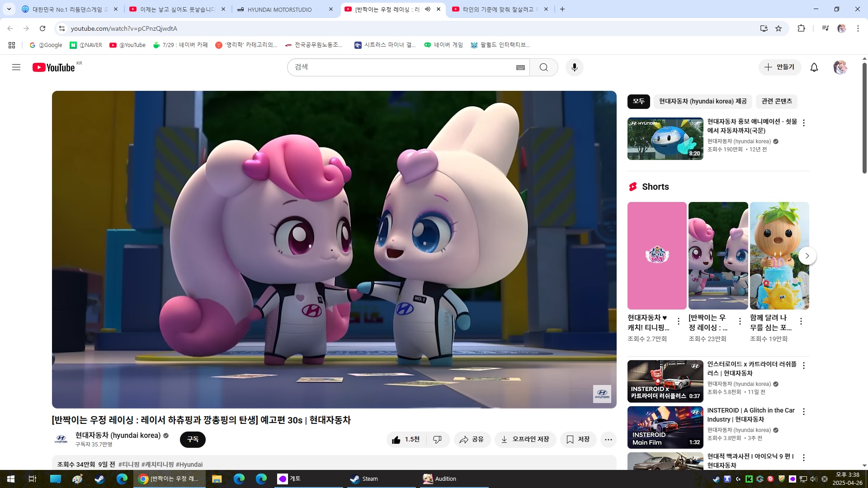
Task: Click the 공유 share button
Action: point(472,440)
